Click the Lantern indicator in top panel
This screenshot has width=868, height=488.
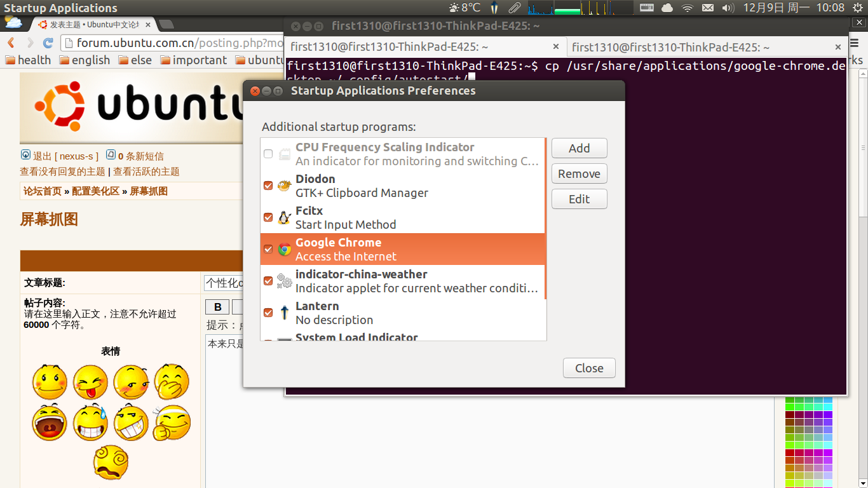click(x=494, y=8)
